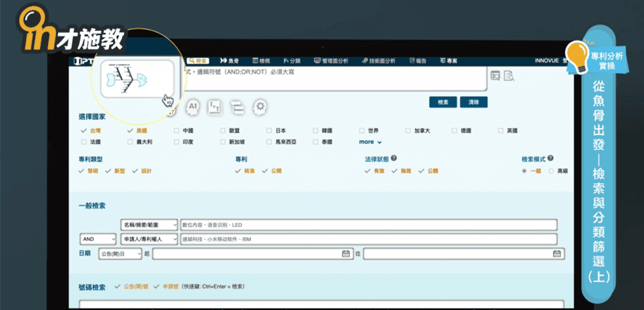Click the text translate icon beside AI

(214, 106)
